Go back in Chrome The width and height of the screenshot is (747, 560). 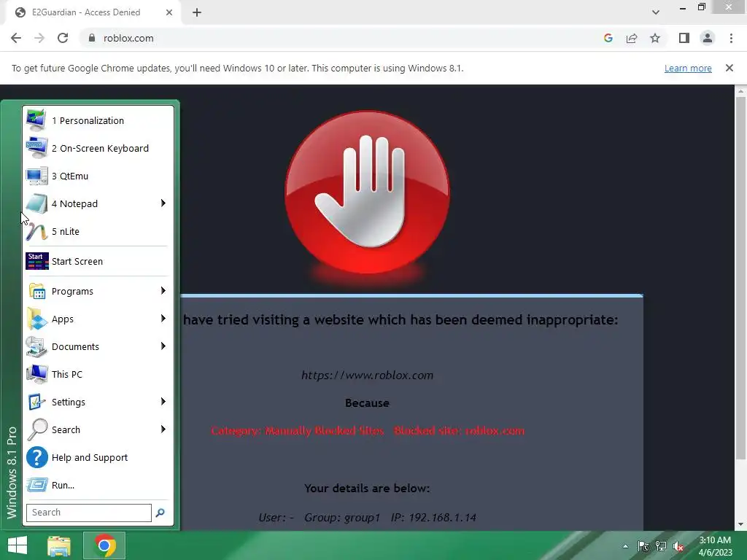click(16, 38)
